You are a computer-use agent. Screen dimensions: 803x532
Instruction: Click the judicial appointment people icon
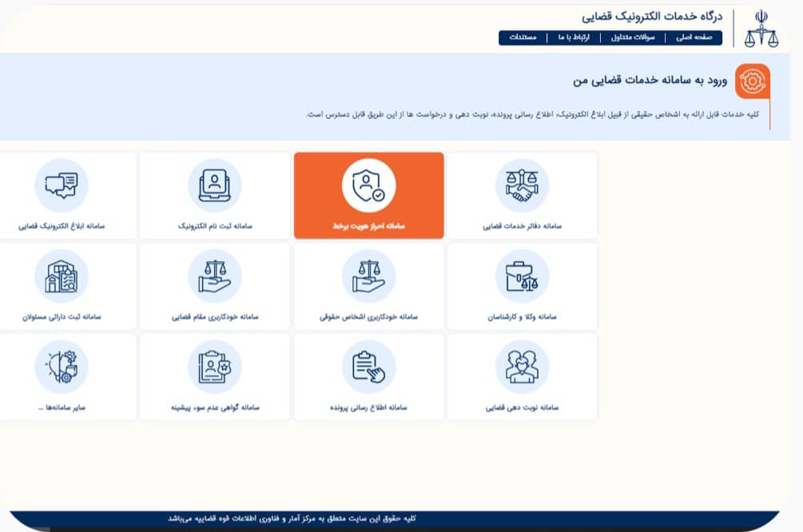click(522, 367)
